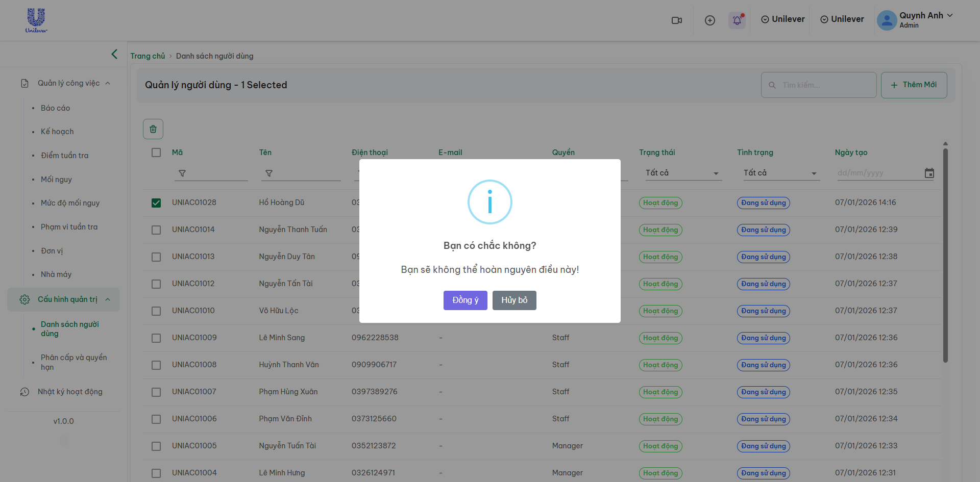Click the plus circle icon in header
Image resolution: width=980 pixels, height=482 pixels.
coord(709,20)
